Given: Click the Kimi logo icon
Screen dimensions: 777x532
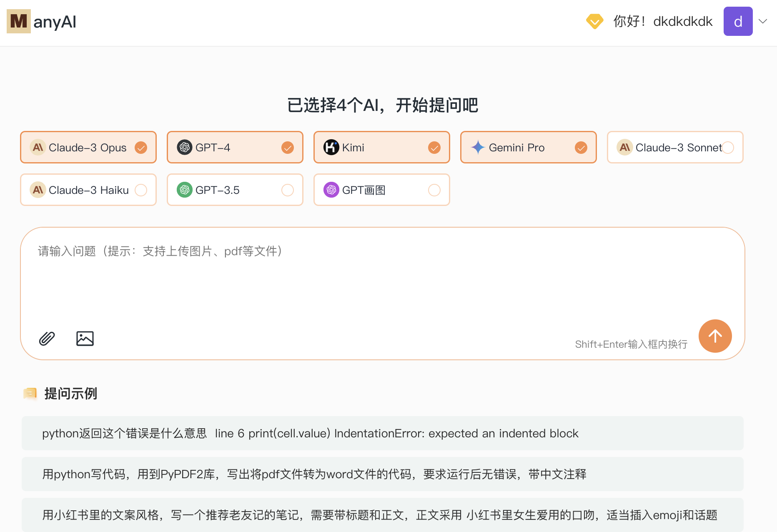Looking at the screenshot, I should (x=331, y=147).
